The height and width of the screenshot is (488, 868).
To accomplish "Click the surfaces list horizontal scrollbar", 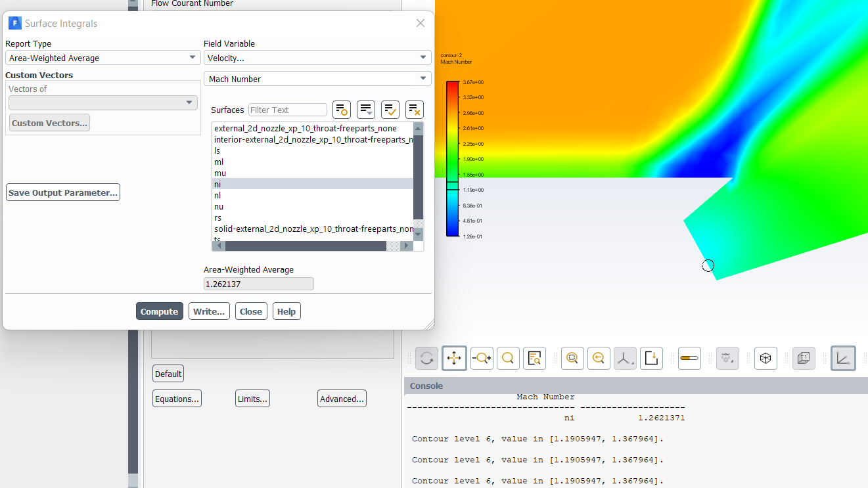I will [306, 246].
